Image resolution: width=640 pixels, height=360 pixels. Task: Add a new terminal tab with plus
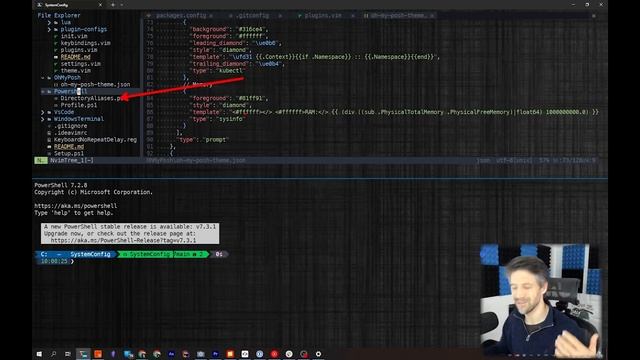pos(113,5)
